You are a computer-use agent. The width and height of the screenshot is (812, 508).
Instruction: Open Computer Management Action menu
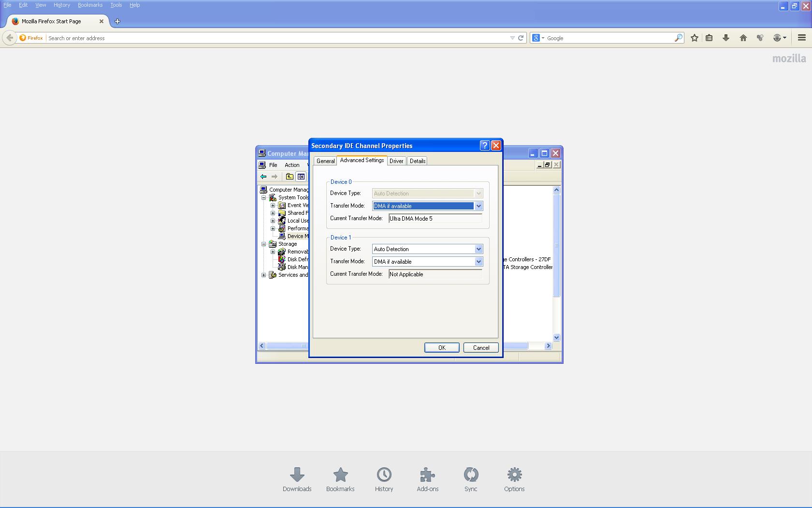[292, 165]
